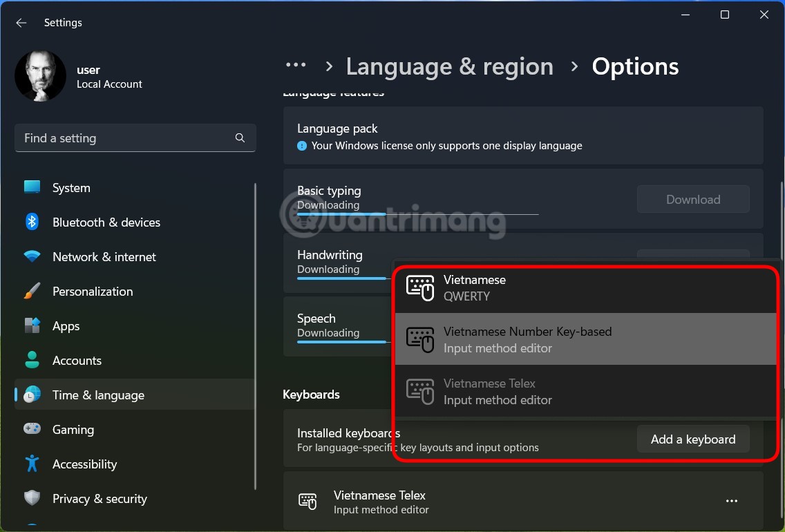785x532 pixels.
Task: Click the Add a keyboard button
Action: (x=692, y=439)
